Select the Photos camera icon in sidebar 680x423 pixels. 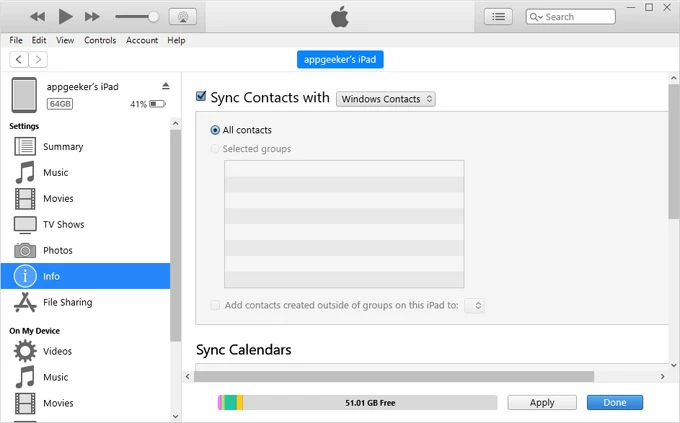(25, 250)
